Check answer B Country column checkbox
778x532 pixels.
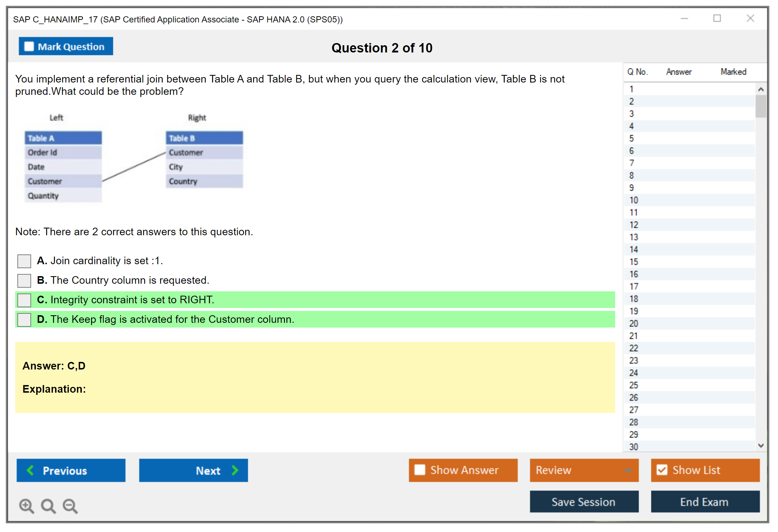24,280
